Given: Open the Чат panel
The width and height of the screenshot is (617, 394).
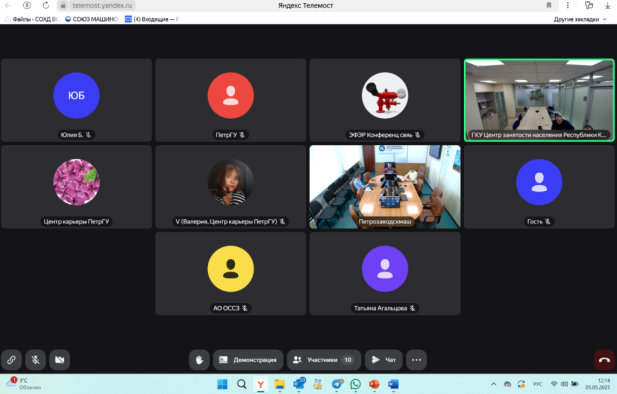Looking at the screenshot, I should tap(384, 360).
